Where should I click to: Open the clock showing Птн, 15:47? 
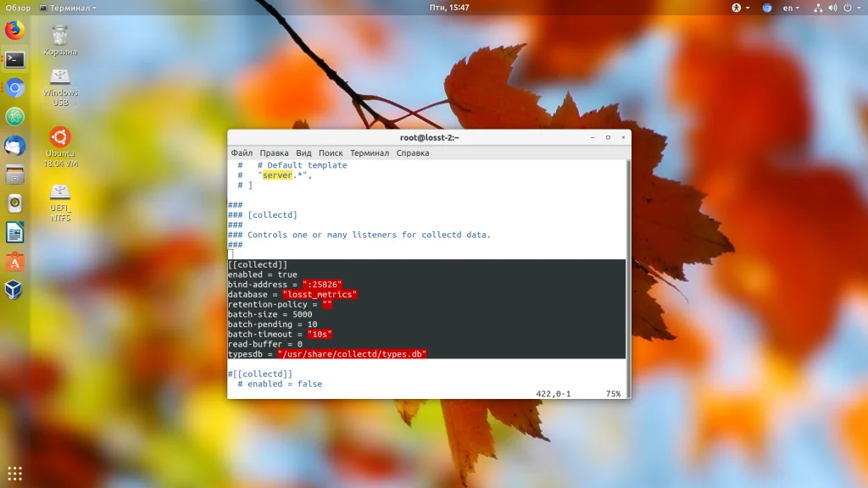coord(449,8)
